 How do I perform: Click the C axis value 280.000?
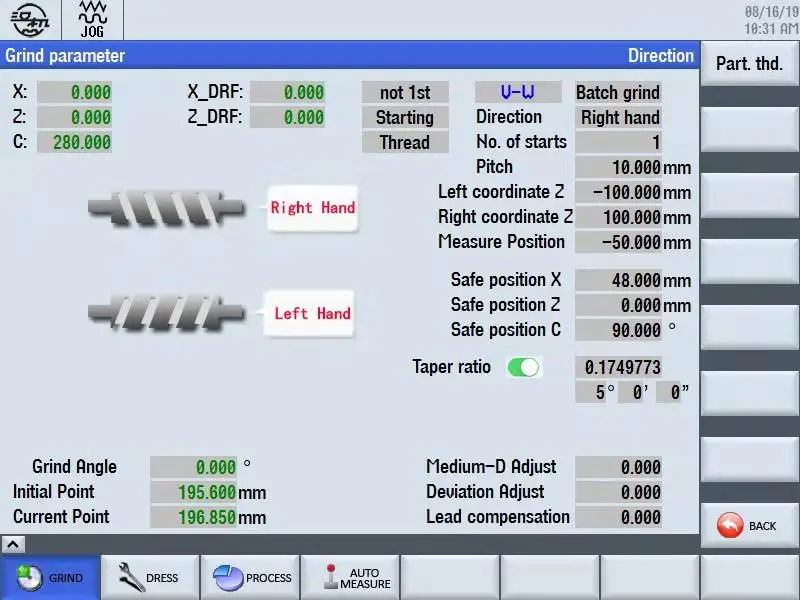pos(74,142)
